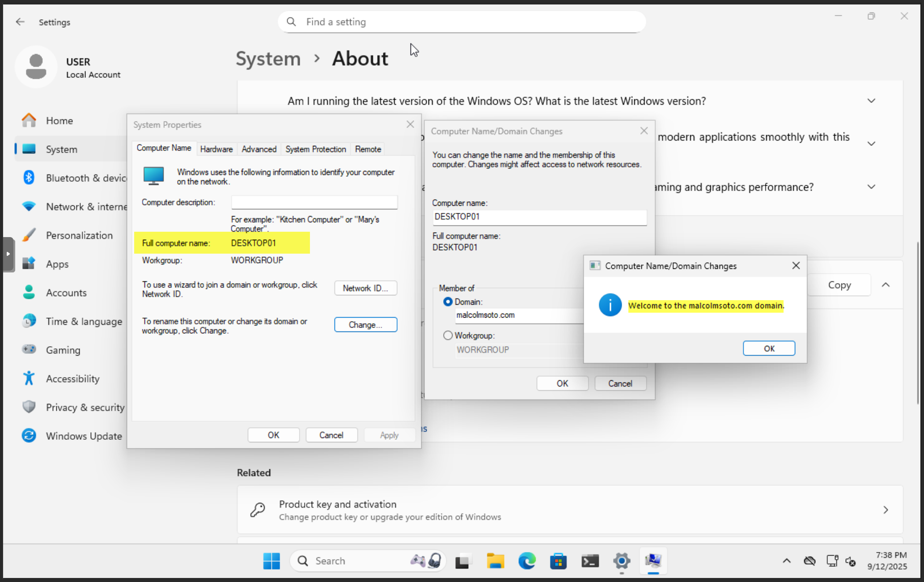This screenshot has width=924, height=582.
Task: Click the Computer description input field
Action: pos(314,202)
